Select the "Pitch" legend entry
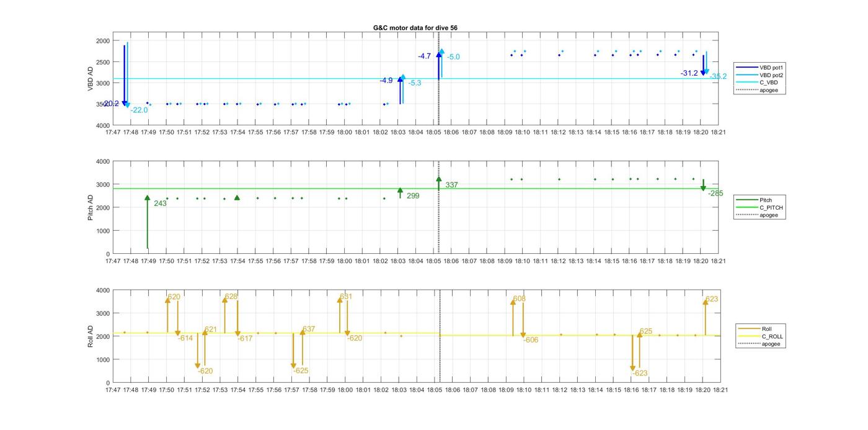 point(766,200)
